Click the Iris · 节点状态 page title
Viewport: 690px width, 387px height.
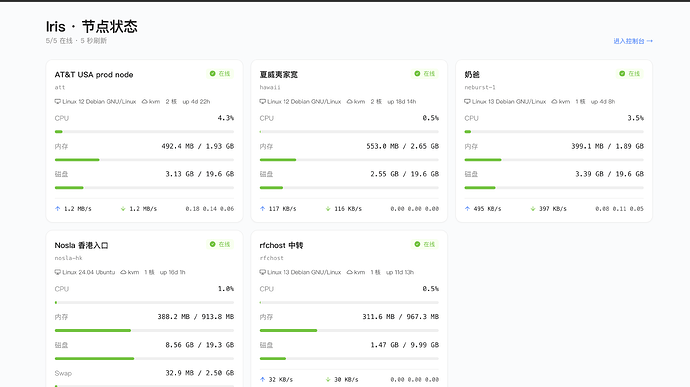click(x=92, y=26)
